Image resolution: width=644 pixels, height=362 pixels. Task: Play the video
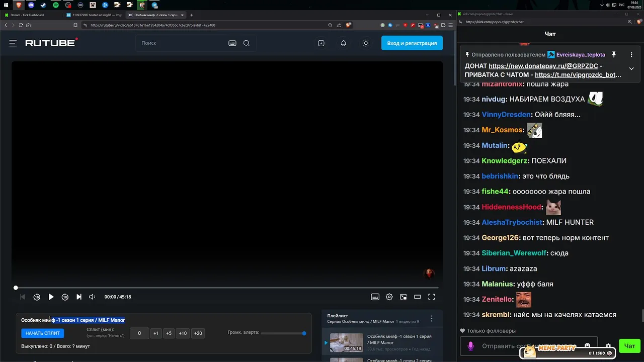coord(51,297)
